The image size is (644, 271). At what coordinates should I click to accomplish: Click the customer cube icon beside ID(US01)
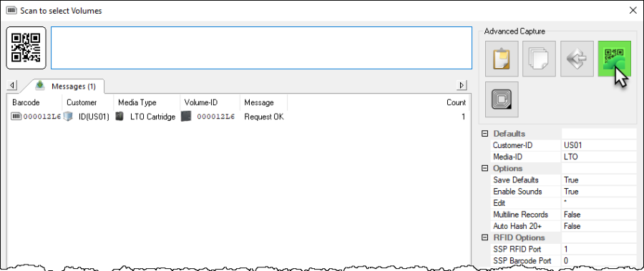[68, 117]
